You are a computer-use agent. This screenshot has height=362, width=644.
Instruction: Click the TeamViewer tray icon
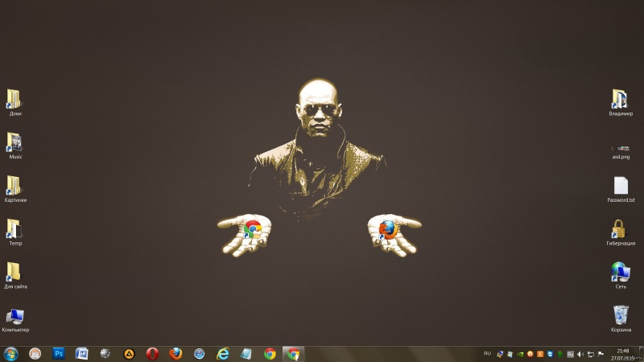click(551, 354)
